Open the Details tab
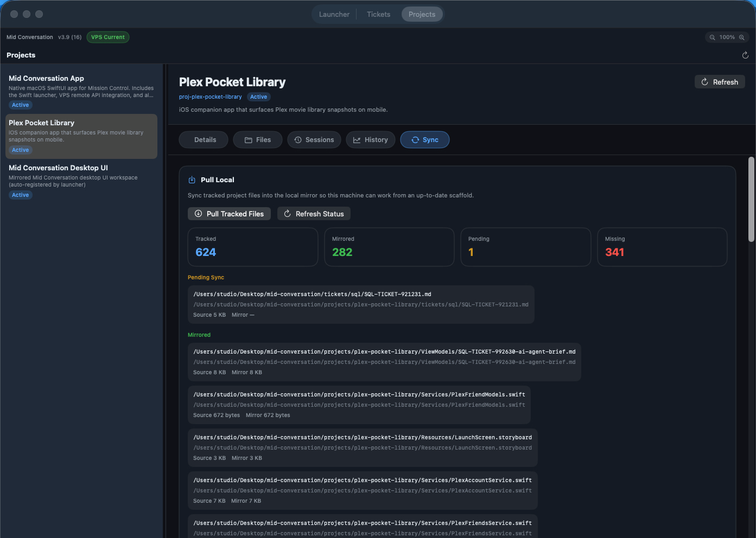The height and width of the screenshot is (538, 756). click(204, 140)
